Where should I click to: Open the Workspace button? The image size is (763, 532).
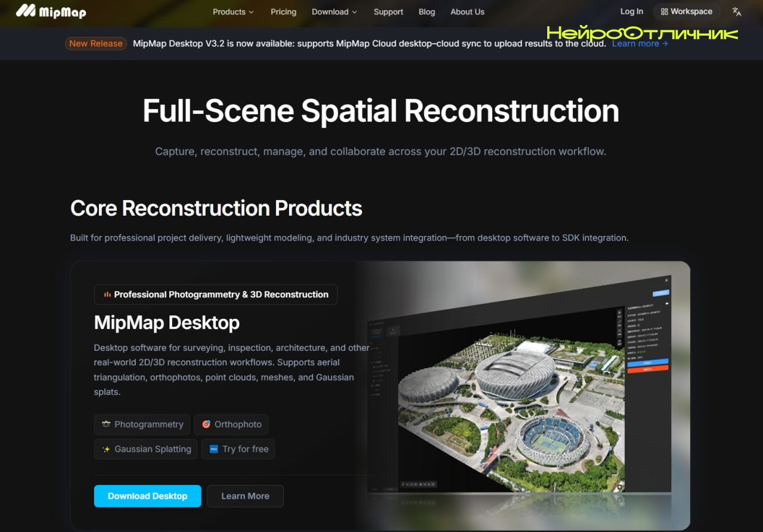point(687,11)
